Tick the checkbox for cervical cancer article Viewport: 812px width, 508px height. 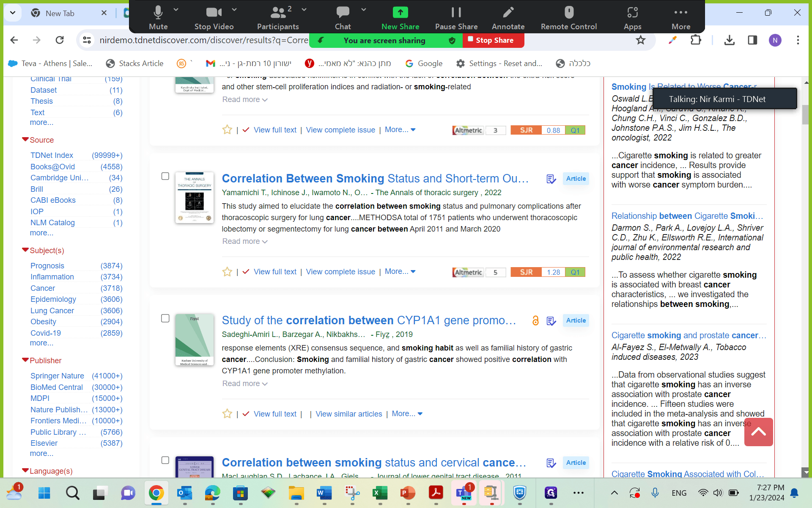[x=165, y=460]
